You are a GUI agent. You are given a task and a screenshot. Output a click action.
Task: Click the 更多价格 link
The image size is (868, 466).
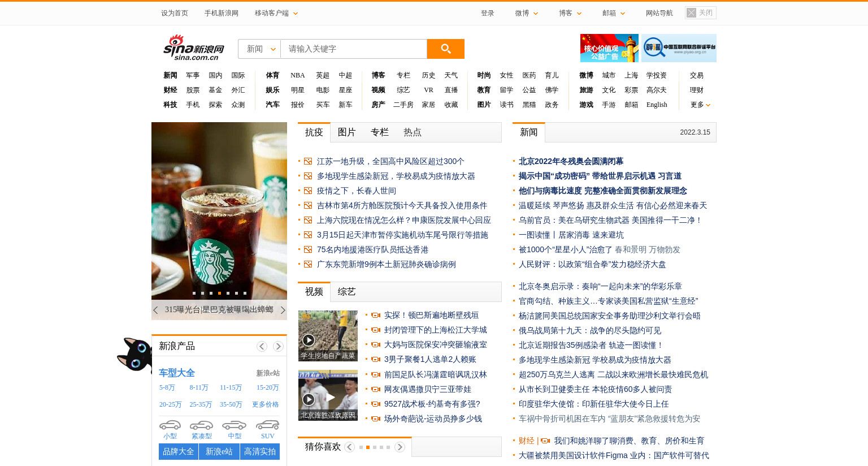266,404
